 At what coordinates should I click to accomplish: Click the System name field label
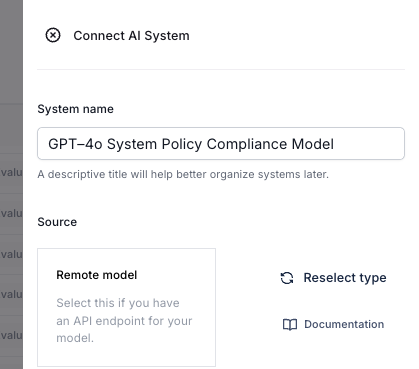click(x=75, y=109)
